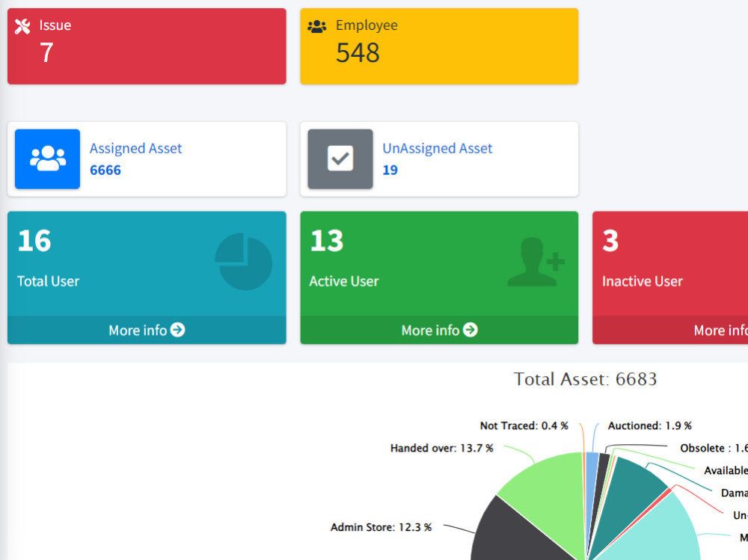748x560 pixels.
Task: Click the Employee group icon
Action: [x=316, y=26]
